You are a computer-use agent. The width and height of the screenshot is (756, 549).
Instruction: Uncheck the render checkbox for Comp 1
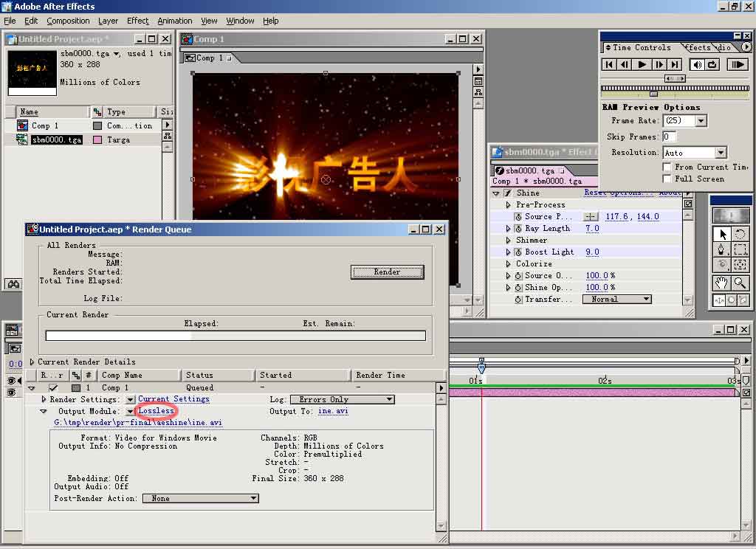tap(53, 387)
